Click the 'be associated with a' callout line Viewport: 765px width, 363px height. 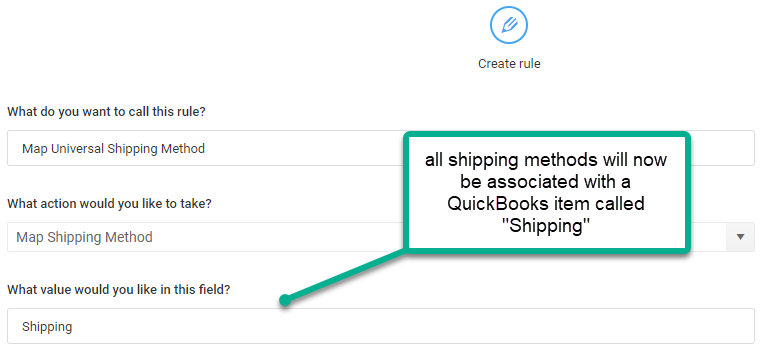[x=546, y=182]
